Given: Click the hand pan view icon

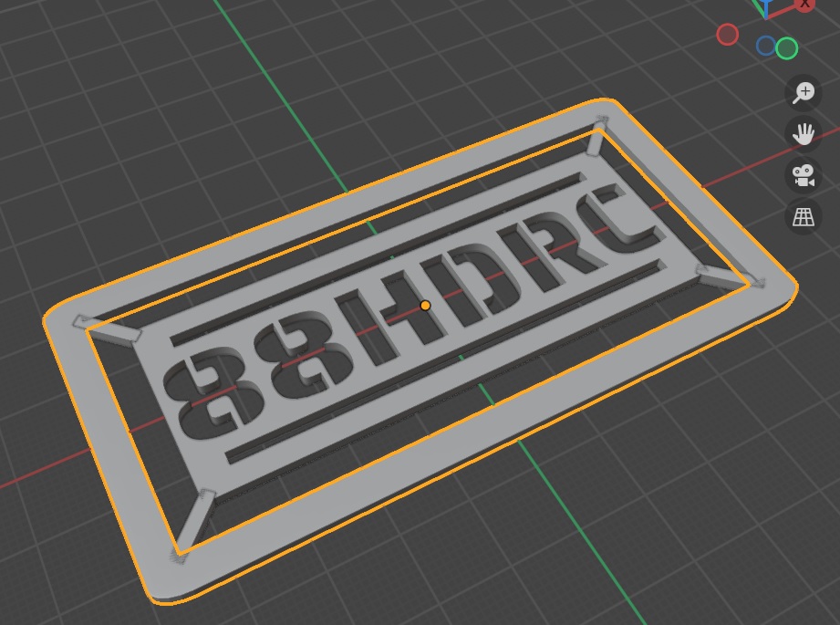Looking at the screenshot, I should [803, 134].
